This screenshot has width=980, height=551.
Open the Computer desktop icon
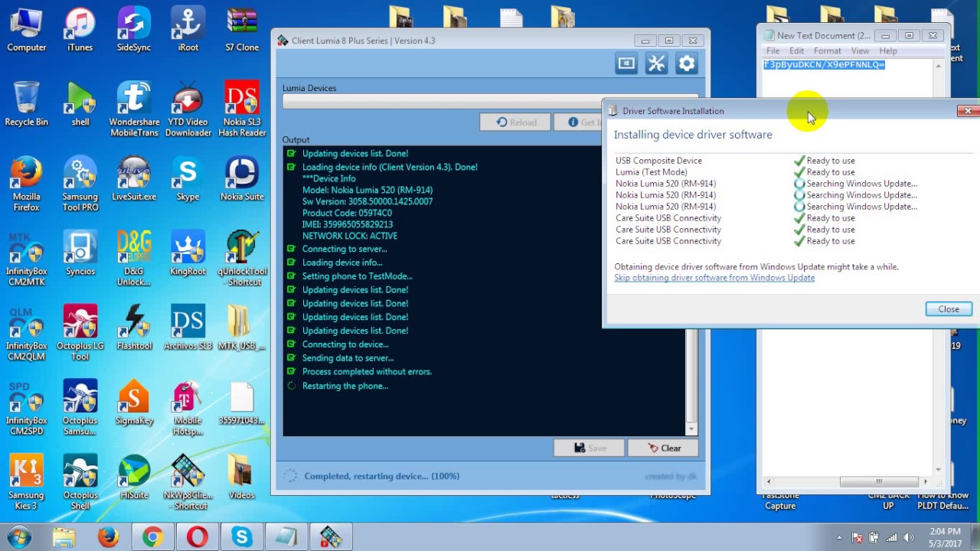point(27,29)
